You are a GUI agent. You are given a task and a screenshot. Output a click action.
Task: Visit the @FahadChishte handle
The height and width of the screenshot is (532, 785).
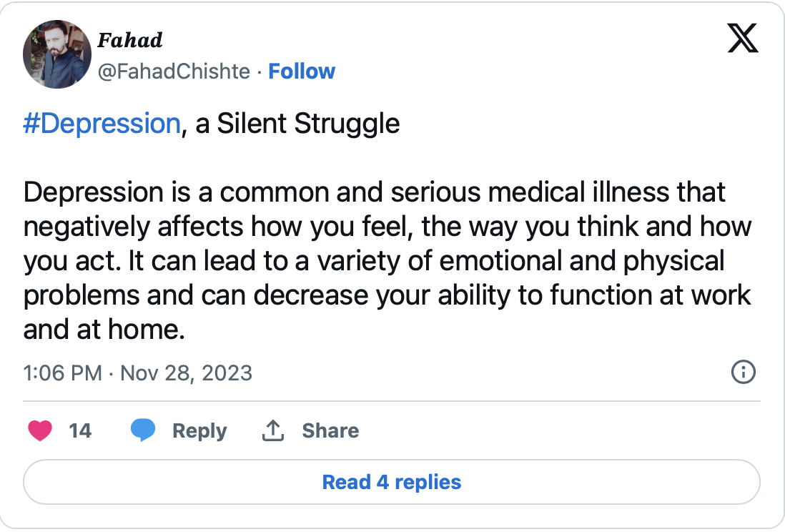174,71
